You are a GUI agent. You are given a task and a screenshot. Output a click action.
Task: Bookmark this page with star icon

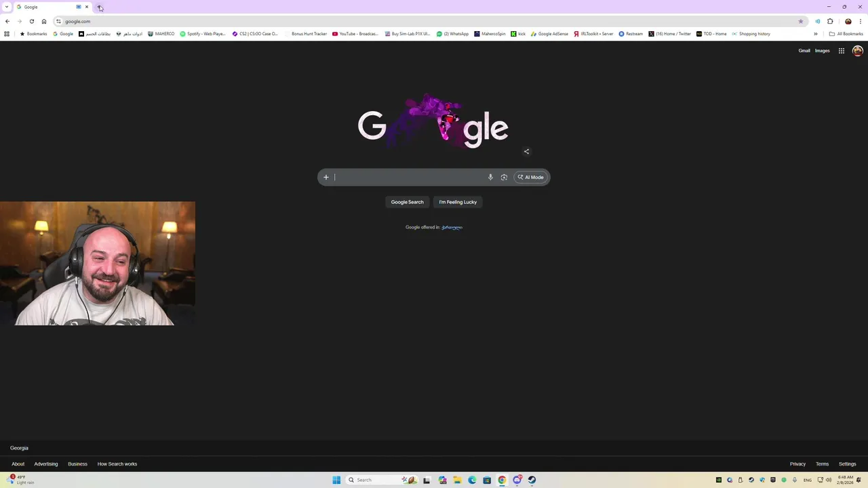[x=801, y=21]
